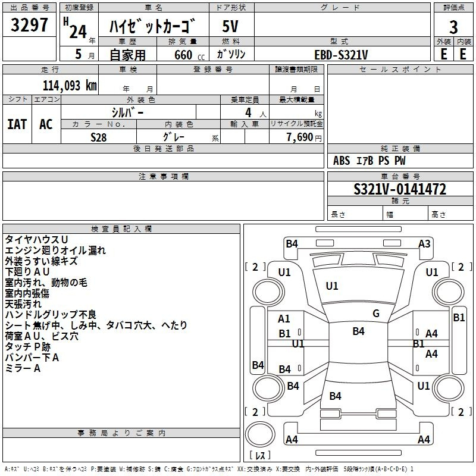Select the U1 dent mark on the hood
This screenshot has height=476, width=476.
[x=331, y=286]
